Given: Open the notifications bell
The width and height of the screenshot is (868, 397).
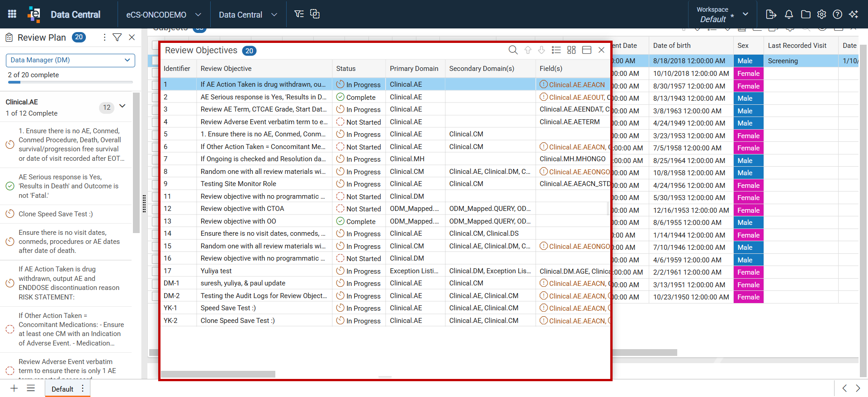Looking at the screenshot, I should pos(789,14).
